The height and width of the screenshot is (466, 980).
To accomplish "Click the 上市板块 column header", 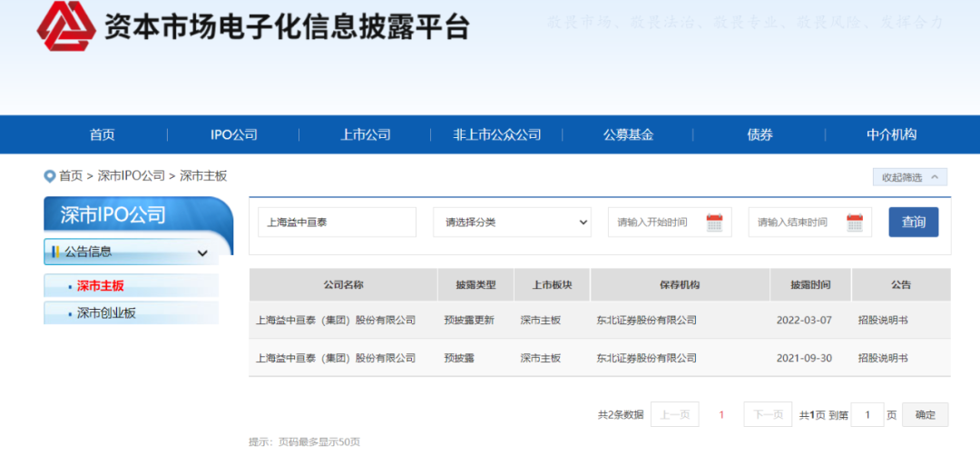I will (x=552, y=284).
